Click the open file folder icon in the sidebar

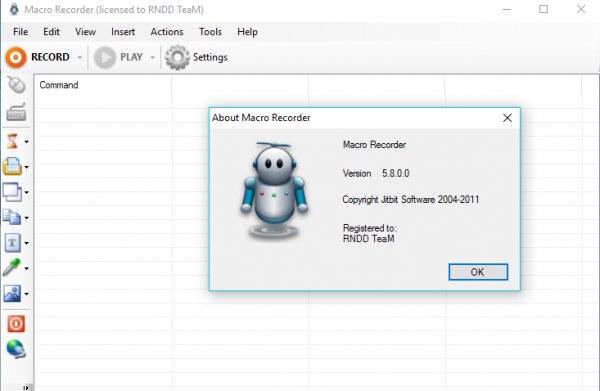(12, 166)
